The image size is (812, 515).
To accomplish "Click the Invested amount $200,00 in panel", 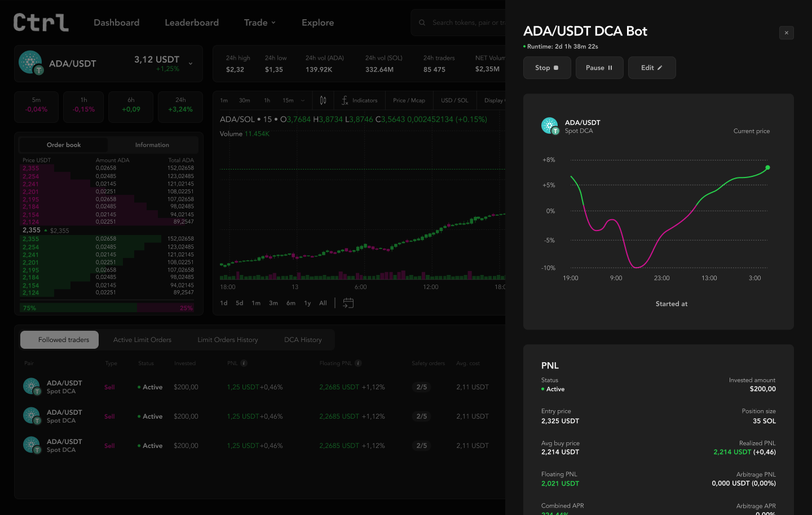I will 763,389.
